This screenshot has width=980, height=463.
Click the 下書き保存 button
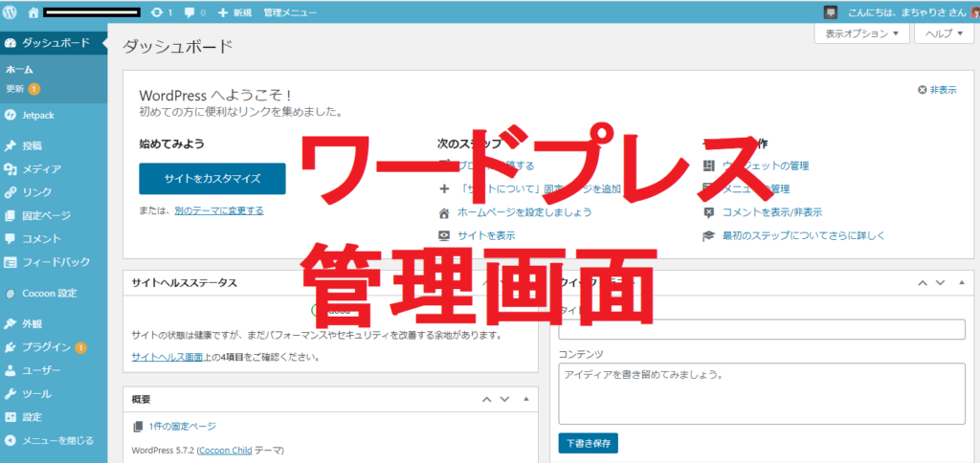589,443
